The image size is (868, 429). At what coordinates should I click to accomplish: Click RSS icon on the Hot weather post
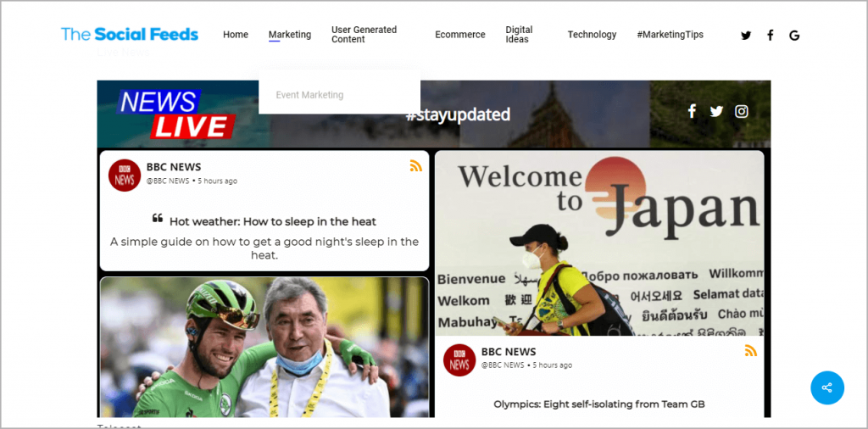click(415, 165)
